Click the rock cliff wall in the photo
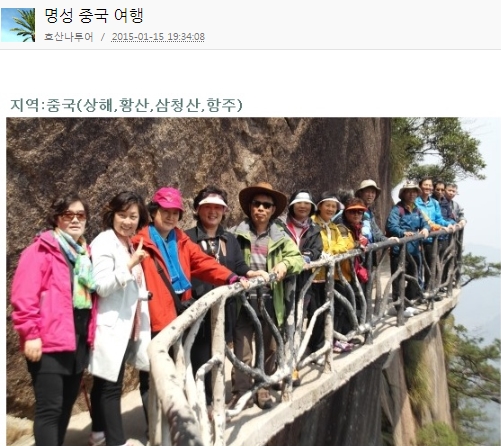 click(x=200, y=153)
